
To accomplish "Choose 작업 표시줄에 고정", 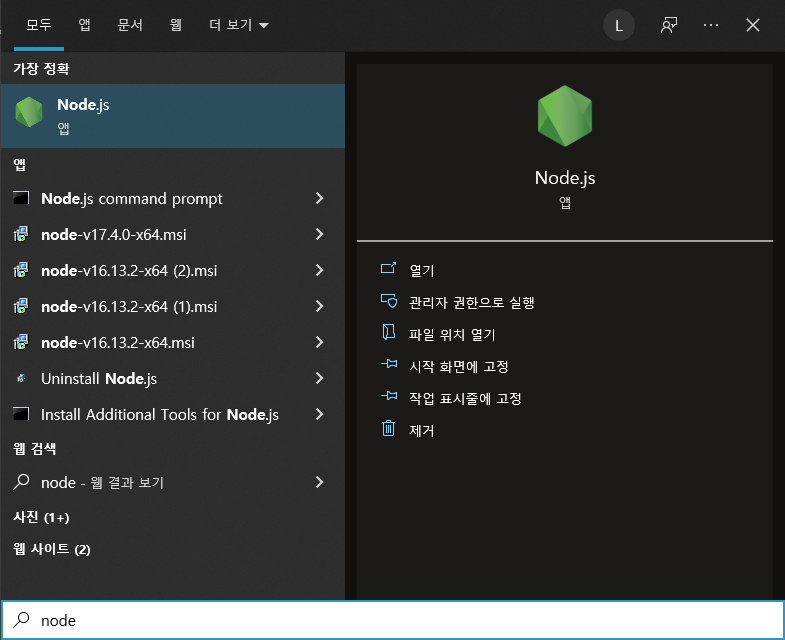I will [465, 399].
